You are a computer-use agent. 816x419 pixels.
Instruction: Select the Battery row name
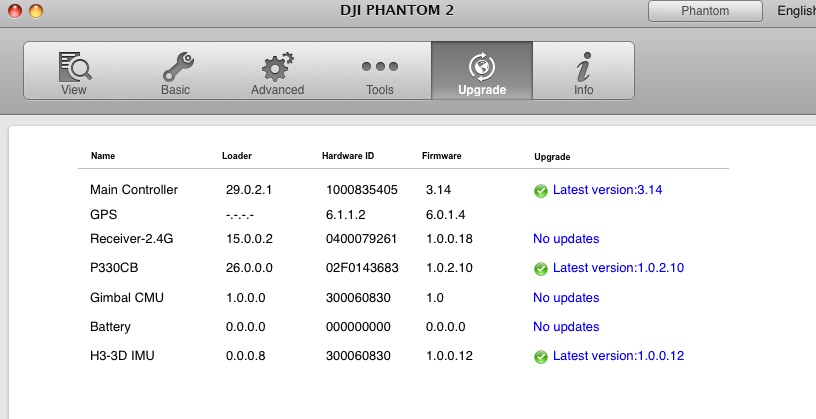pyautogui.click(x=110, y=327)
